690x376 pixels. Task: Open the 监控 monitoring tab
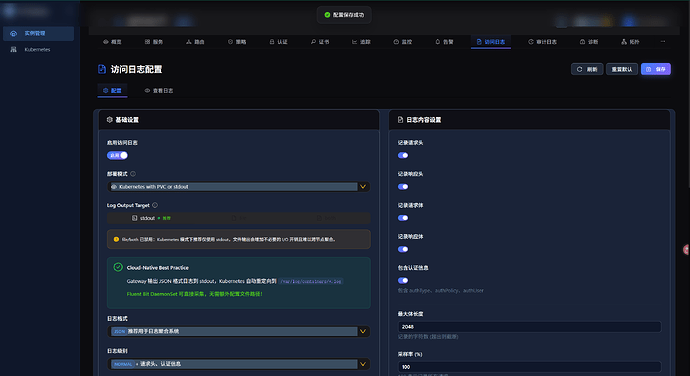pos(403,42)
